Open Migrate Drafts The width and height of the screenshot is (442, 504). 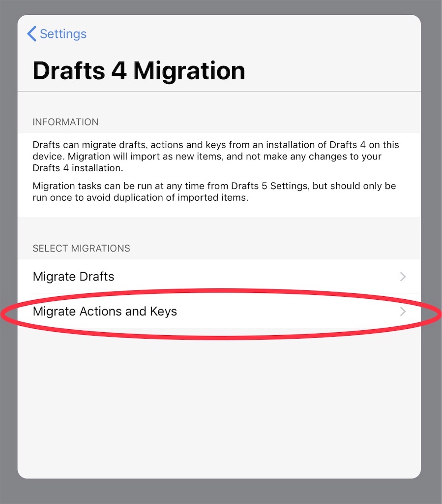[x=219, y=277]
